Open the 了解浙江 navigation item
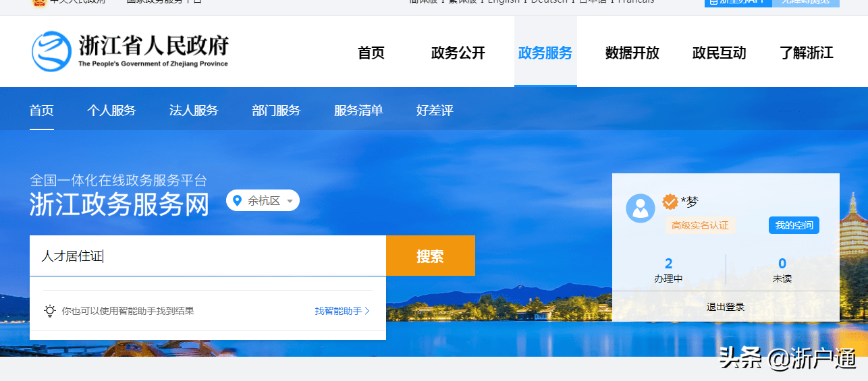Image resolution: width=868 pixels, height=381 pixels. click(807, 53)
